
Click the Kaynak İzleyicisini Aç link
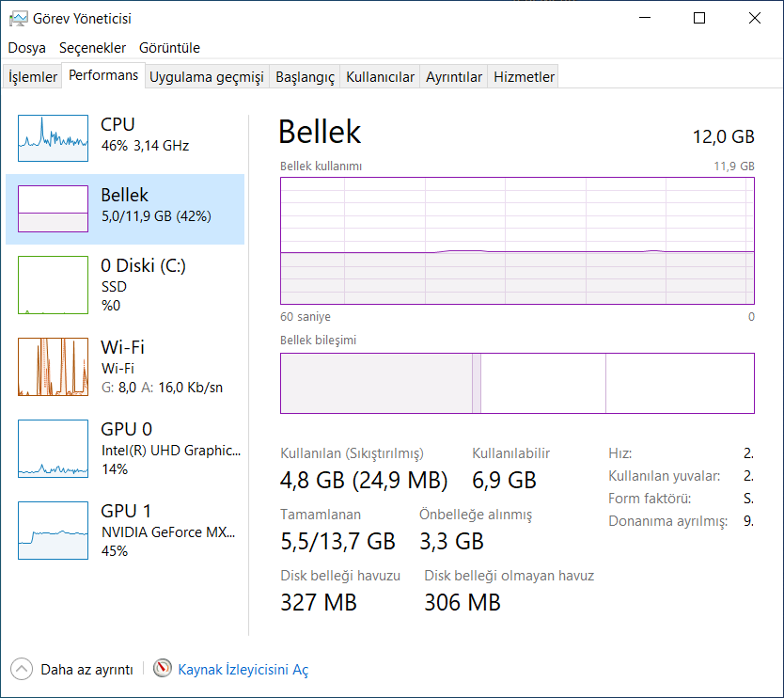click(243, 670)
